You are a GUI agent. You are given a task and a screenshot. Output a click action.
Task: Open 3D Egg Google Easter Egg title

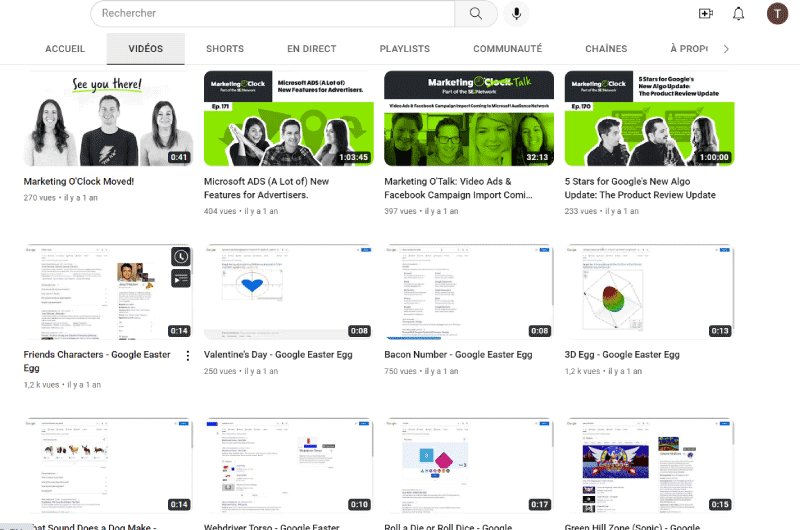point(622,355)
